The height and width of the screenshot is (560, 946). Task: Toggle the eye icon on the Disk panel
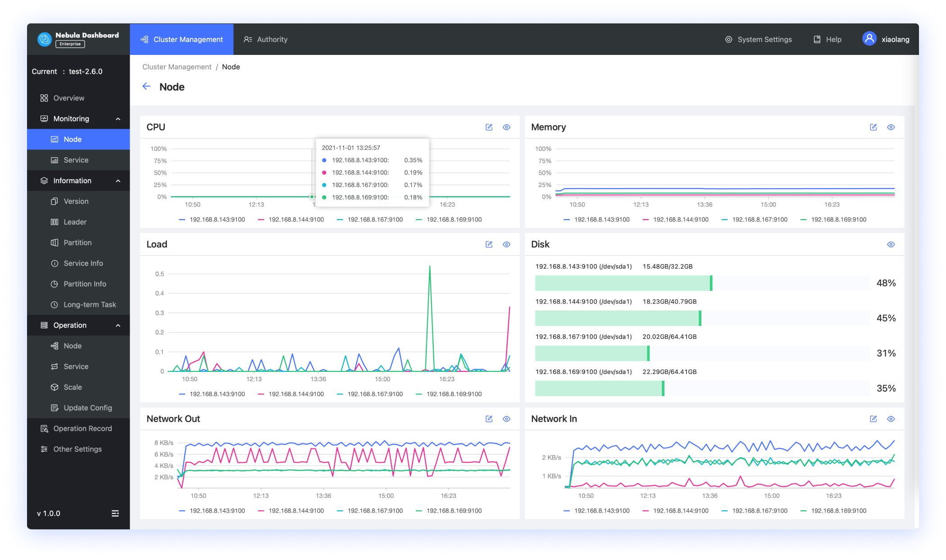[891, 244]
